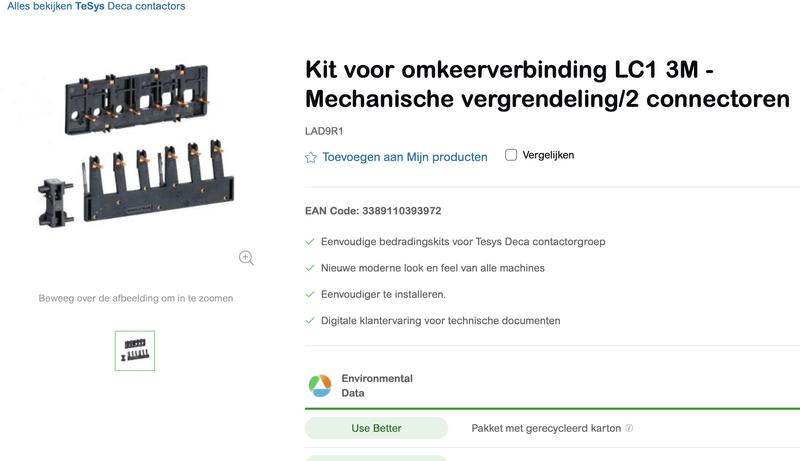
Task: Click info icon beside gerecycleerd karton
Action: [x=629, y=428]
